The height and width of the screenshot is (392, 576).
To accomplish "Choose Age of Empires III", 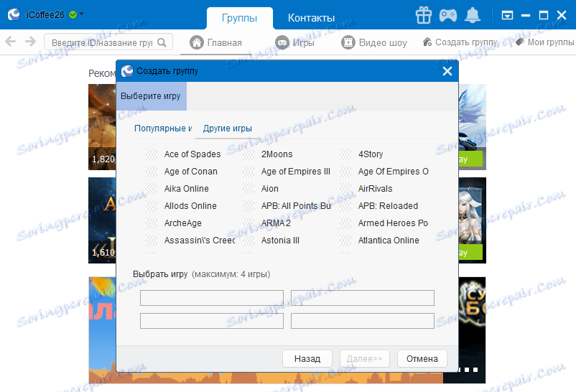I will pyautogui.click(x=296, y=171).
